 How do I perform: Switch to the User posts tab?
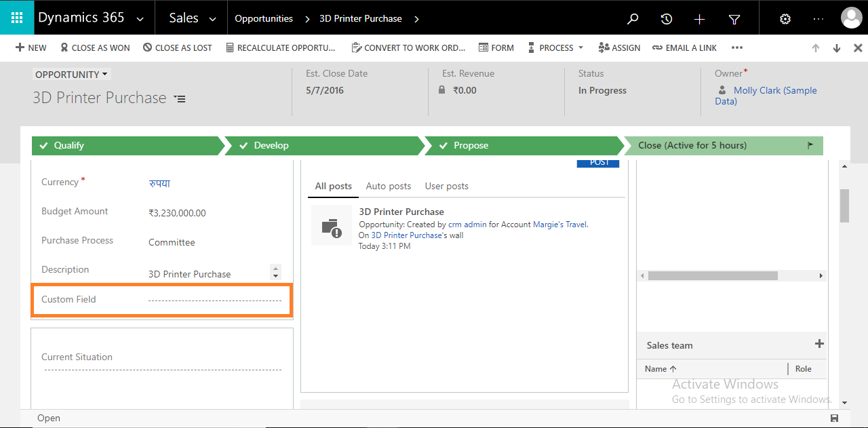[x=446, y=186]
